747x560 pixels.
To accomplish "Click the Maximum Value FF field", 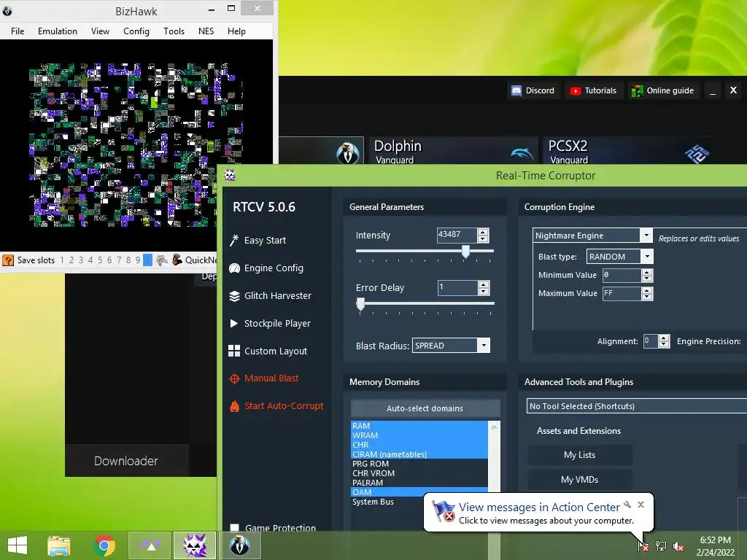I will pyautogui.click(x=622, y=293).
